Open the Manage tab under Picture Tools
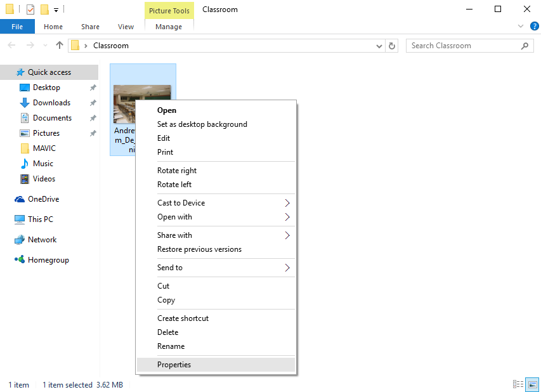541x392 pixels. (169, 27)
